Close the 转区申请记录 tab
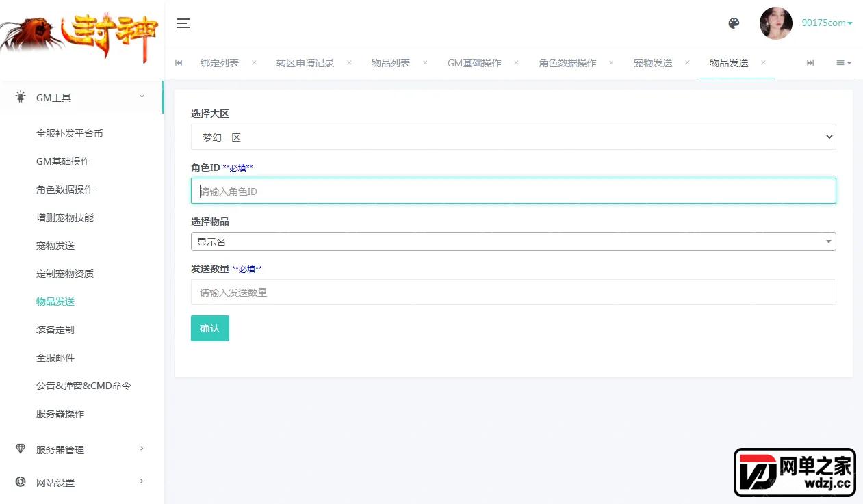 tap(349, 62)
